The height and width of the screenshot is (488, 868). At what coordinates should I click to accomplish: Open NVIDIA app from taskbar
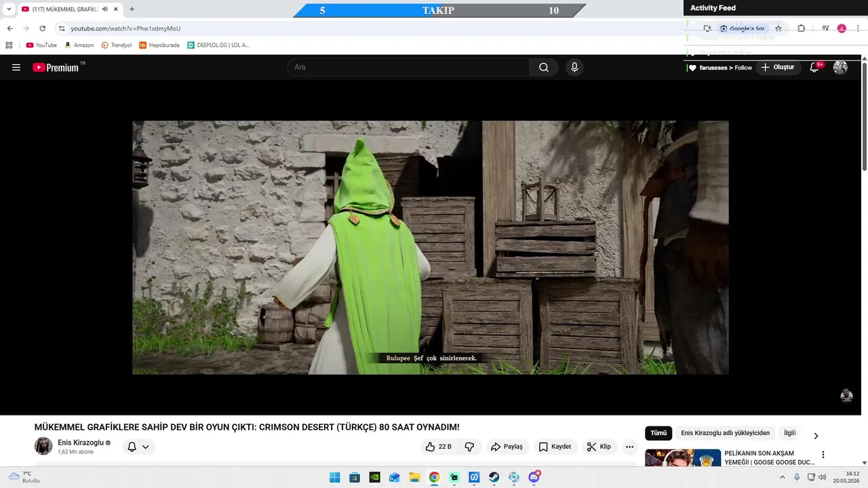[374, 477]
